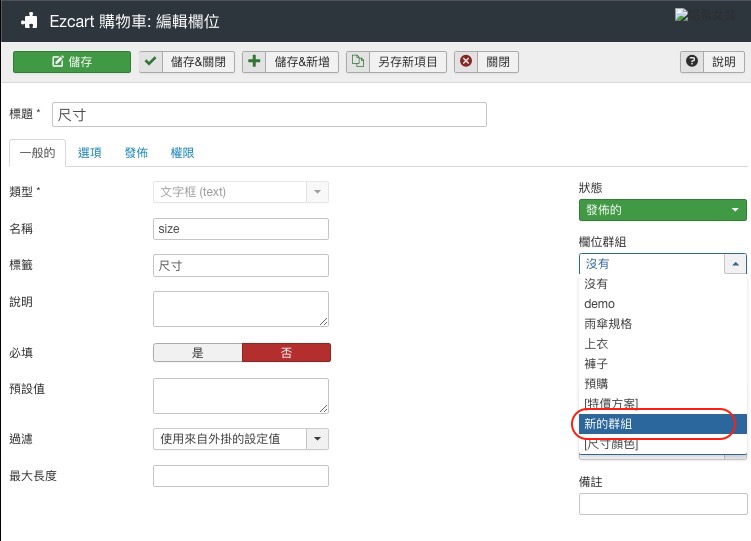Screen dimensions: 751x541
Task: Toggle required field to 否 (No)
Action: pyautogui.click(x=286, y=353)
